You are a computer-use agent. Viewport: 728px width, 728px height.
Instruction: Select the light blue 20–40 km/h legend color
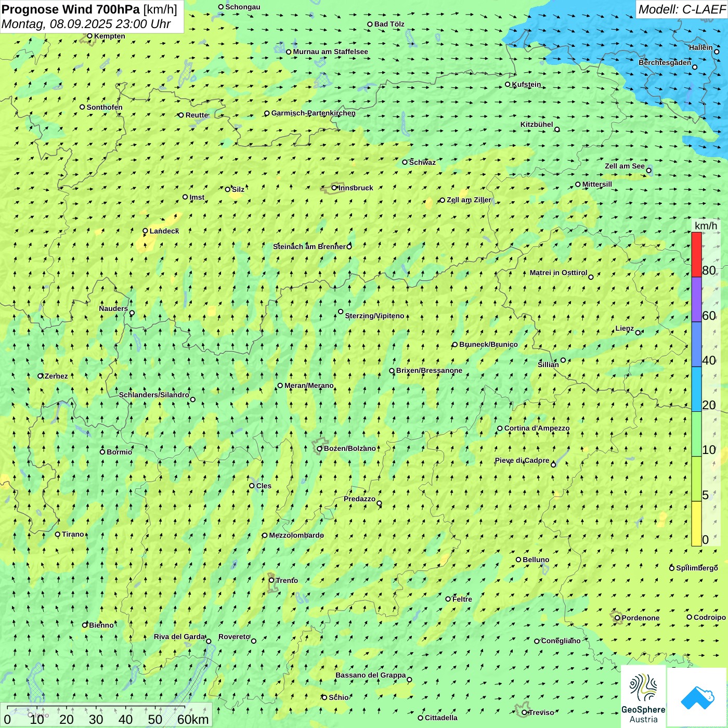(x=696, y=389)
